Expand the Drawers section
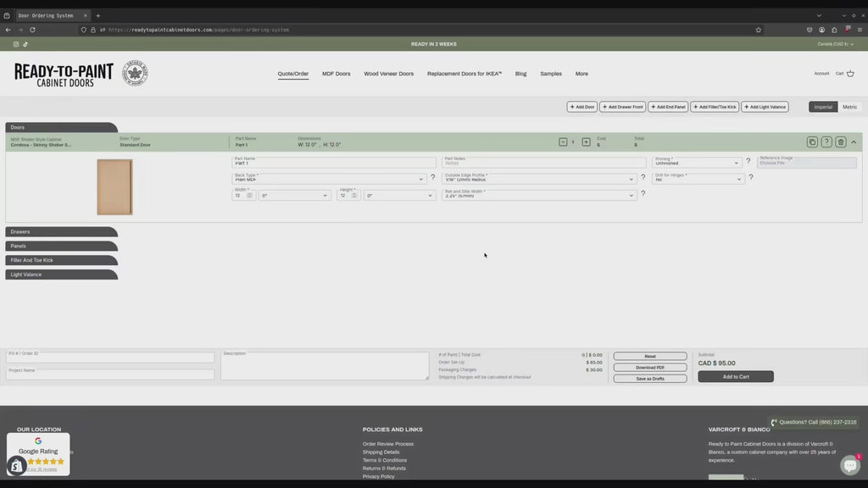868x488 pixels. click(x=61, y=231)
